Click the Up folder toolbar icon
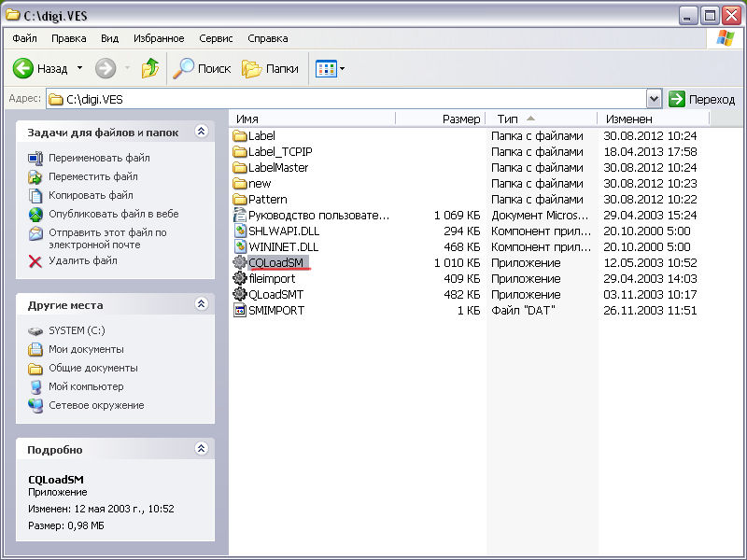747x560 pixels. coord(149,68)
